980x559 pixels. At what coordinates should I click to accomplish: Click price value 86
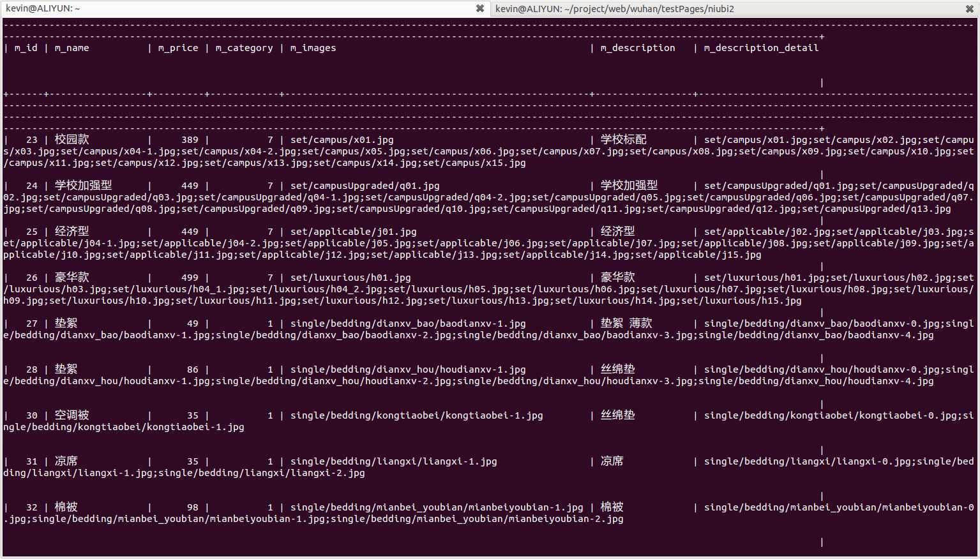(x=193, y=369)
